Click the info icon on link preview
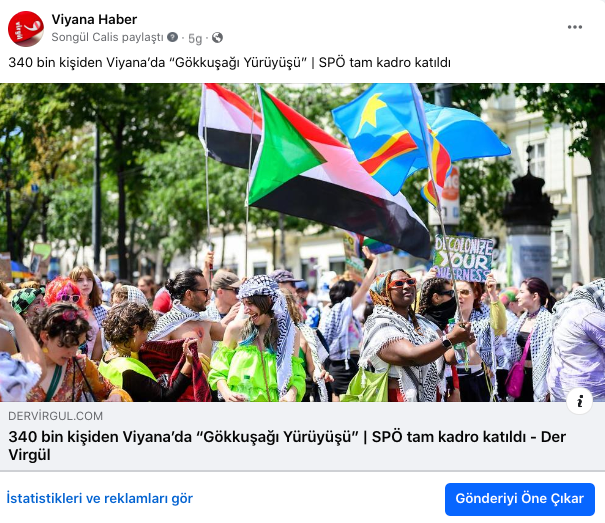Screen dimensions: 605x523 pyautogui.click(x=579, y=401)
